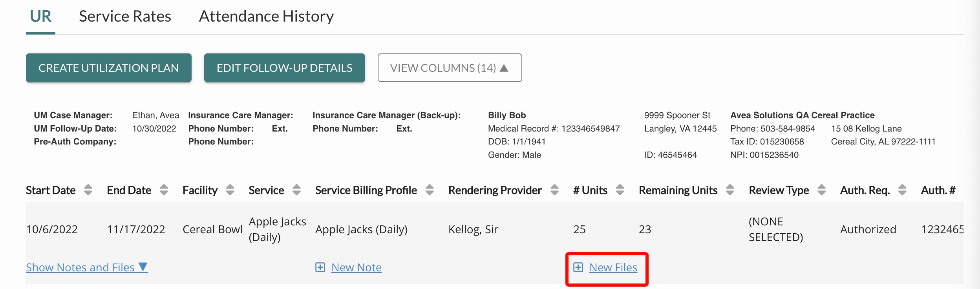The width and height of the screenshot is (980, 289).
Task: Sort by Service column arrows
Action: point(297,190)
